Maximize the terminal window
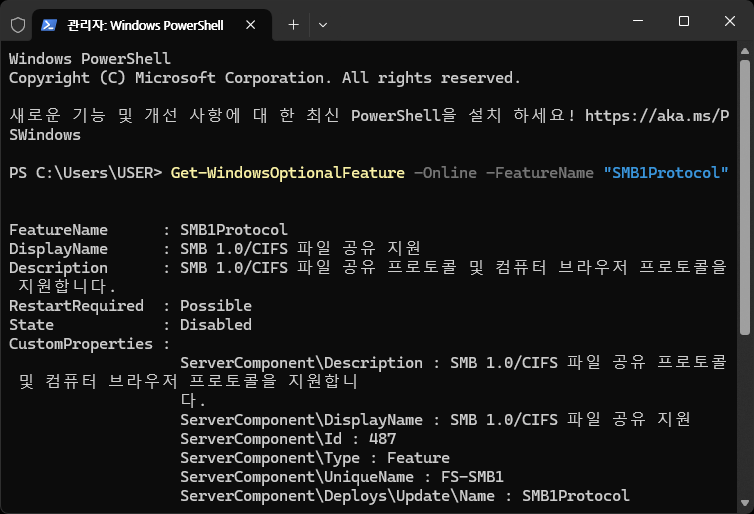The width and height of the screenshot is (754, 514). click(684, 21)
